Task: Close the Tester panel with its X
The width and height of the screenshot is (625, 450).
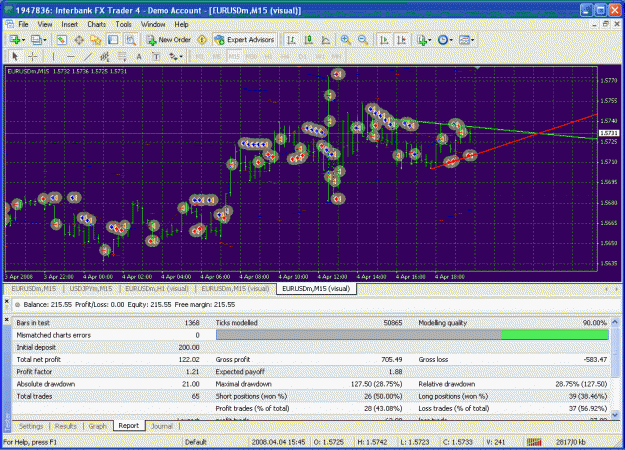Action: pos(7,320)
